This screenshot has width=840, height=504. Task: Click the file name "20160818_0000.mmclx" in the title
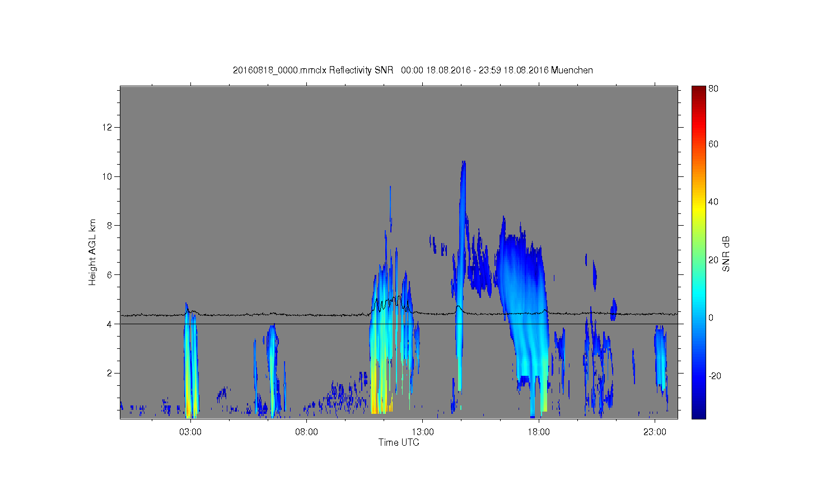[279, 71]
